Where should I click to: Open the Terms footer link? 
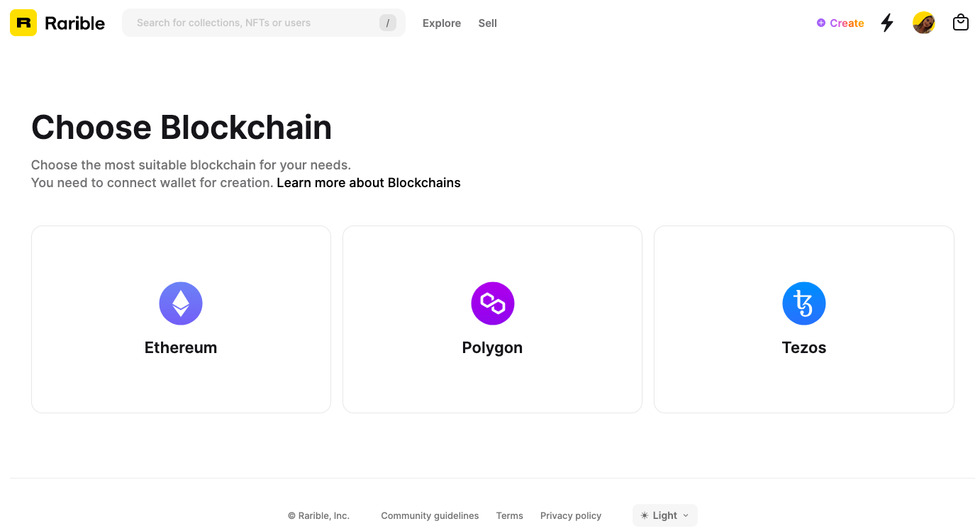click(510, 515)
